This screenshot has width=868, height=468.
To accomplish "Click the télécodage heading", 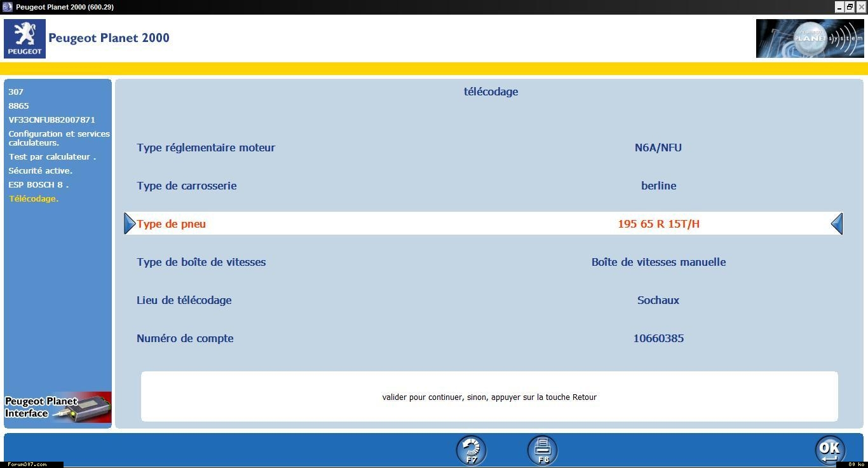I will 491,92.
